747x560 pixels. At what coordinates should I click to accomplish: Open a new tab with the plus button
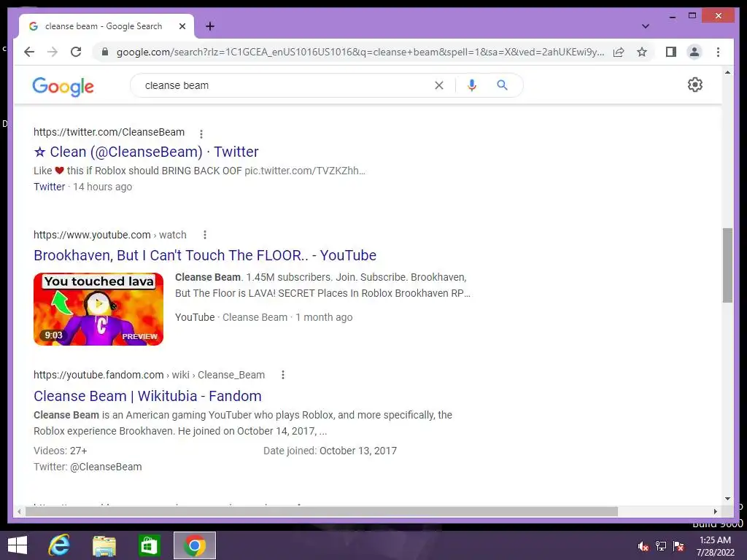pyautogui.click(x=209, y=26)
